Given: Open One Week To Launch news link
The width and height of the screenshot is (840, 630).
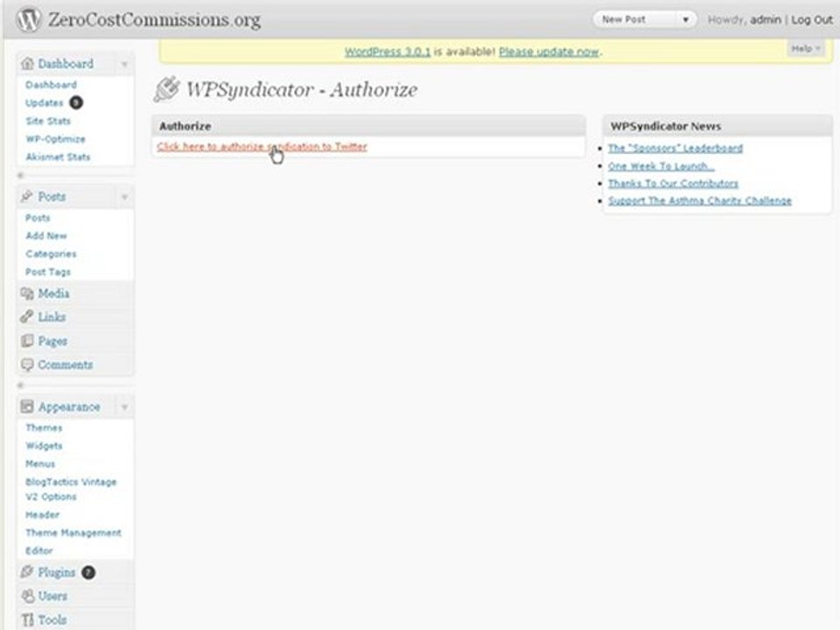Looking at the screenshot, I should click(661, 166).
